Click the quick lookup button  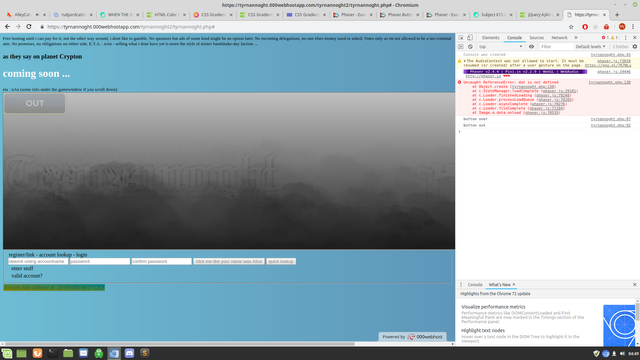[281, 261]
